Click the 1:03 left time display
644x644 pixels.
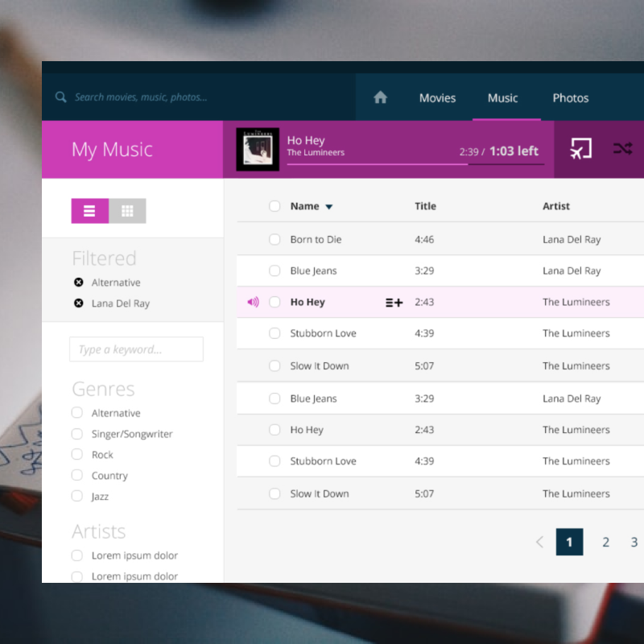514,151
